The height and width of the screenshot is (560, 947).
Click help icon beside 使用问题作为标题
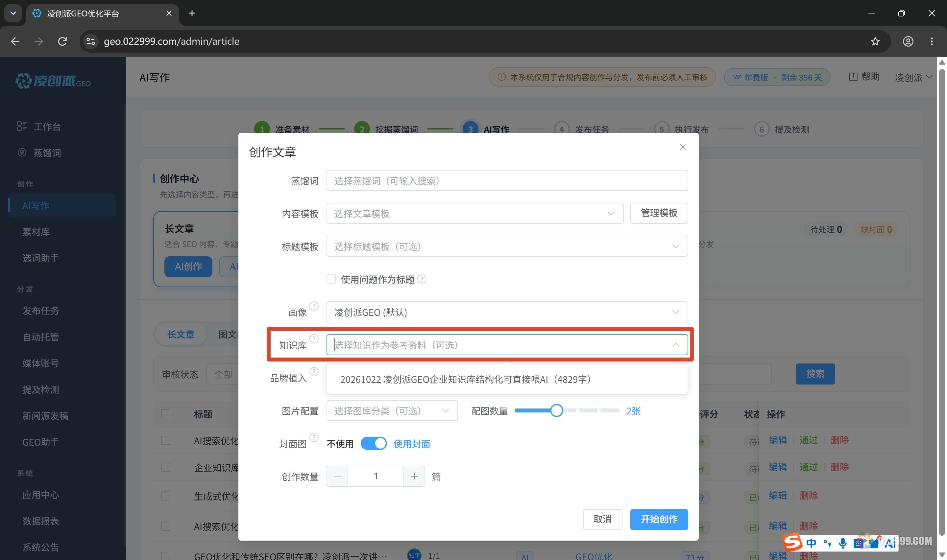point(422,279)
